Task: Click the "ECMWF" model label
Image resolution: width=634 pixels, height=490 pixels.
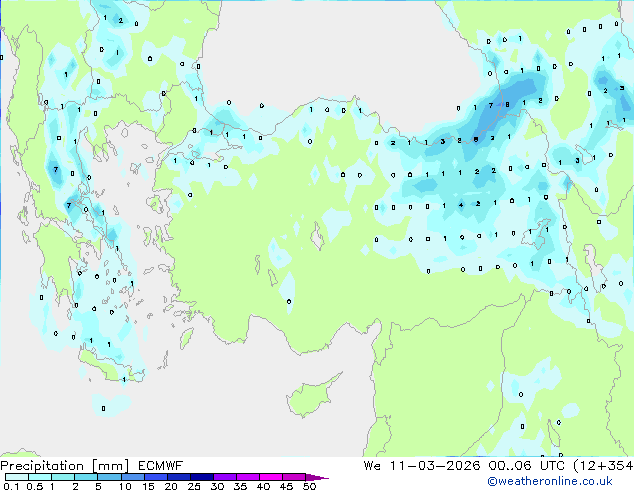Action: pos(161,466)
